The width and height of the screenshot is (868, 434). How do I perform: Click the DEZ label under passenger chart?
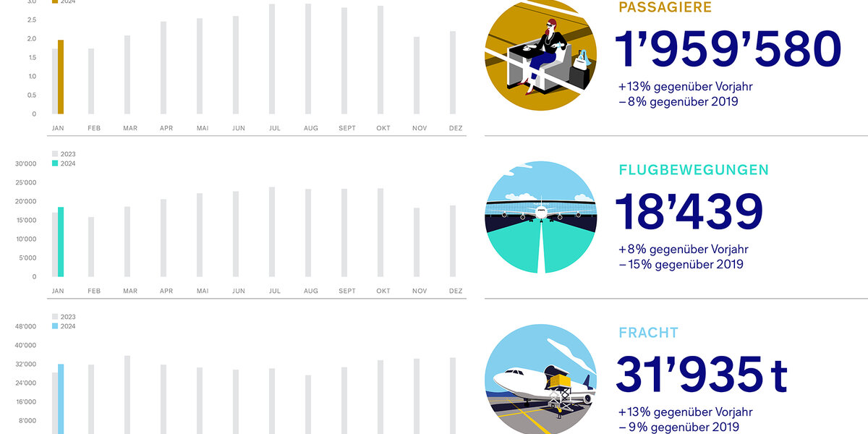(x=456, y=128)
